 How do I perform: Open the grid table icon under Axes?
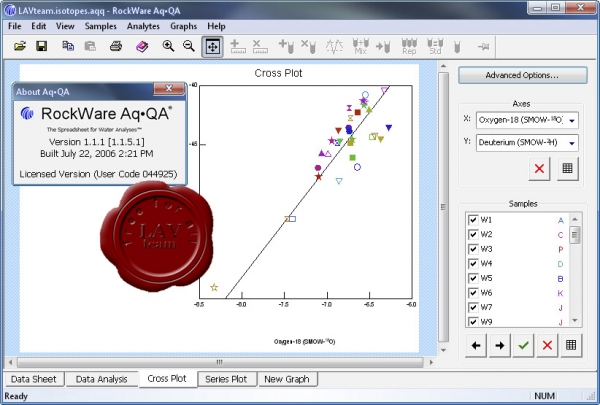tap(567, 168)
